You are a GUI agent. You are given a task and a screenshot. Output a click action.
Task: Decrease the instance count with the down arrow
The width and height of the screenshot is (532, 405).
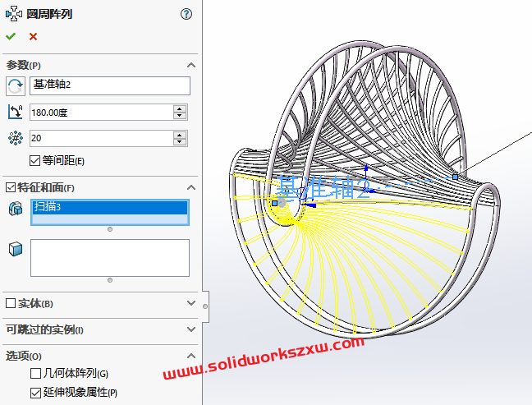coord(180,142)
